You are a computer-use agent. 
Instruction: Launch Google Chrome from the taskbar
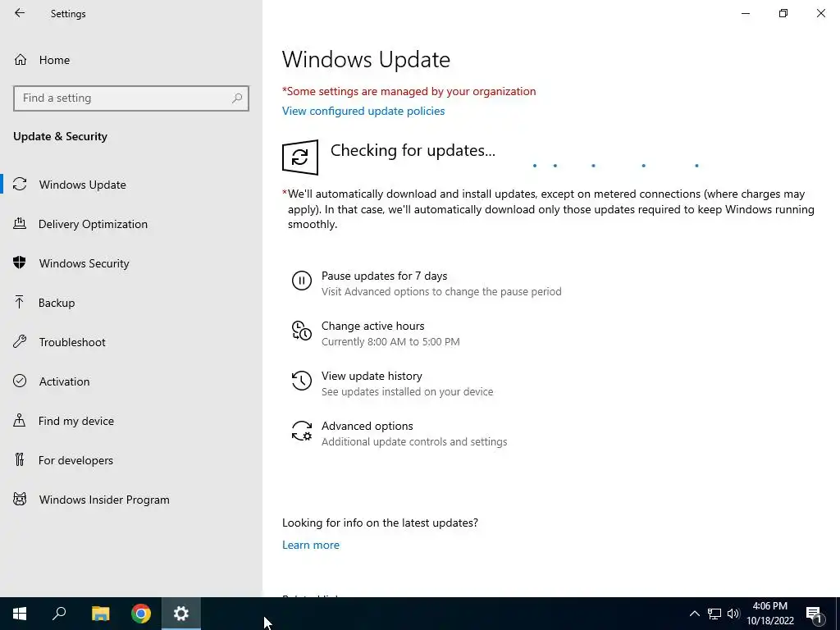141,614
